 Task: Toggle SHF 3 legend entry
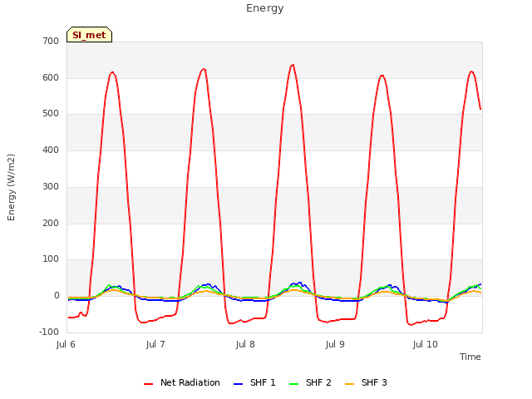click(x=366, y=382)
